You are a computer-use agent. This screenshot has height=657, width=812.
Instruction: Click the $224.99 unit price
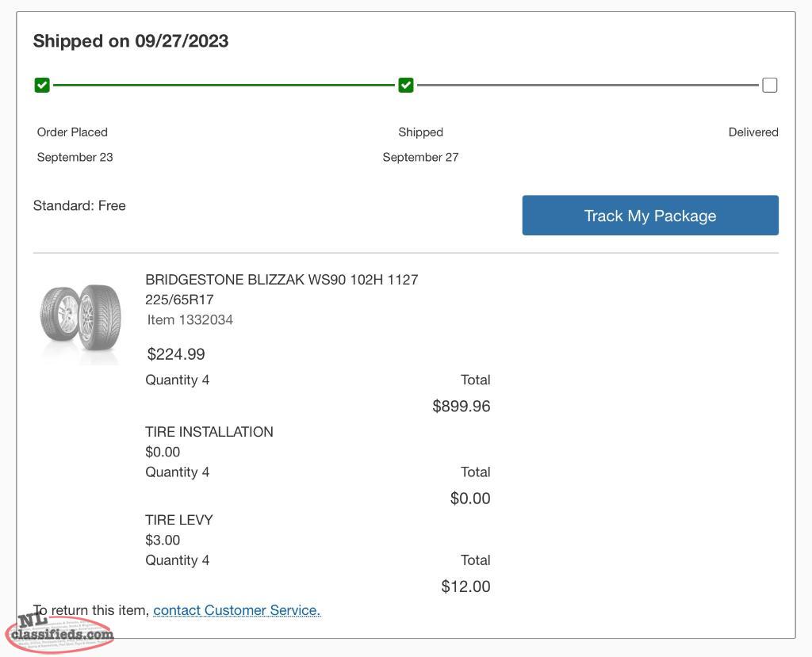[176, 354]
